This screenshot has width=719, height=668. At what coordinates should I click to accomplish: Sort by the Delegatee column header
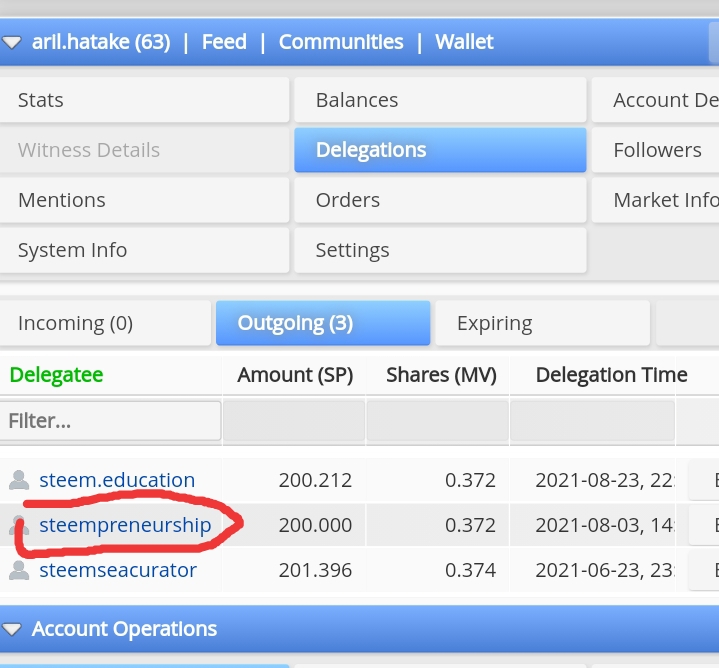tap(56, 375)
